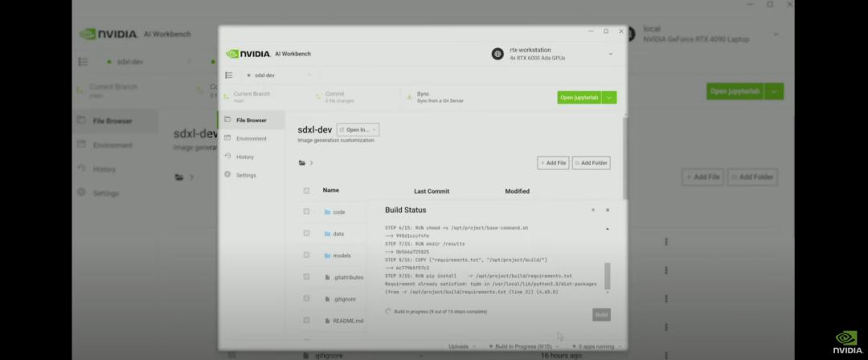Click build log scroll-up arrow
Screen dimensions: 868x360
point(608,229)
